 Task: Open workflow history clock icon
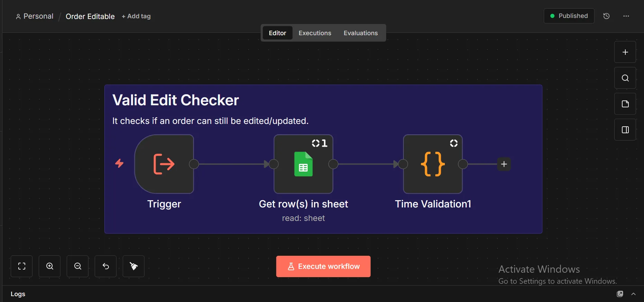pyautogui.click(x=606, y=16)
